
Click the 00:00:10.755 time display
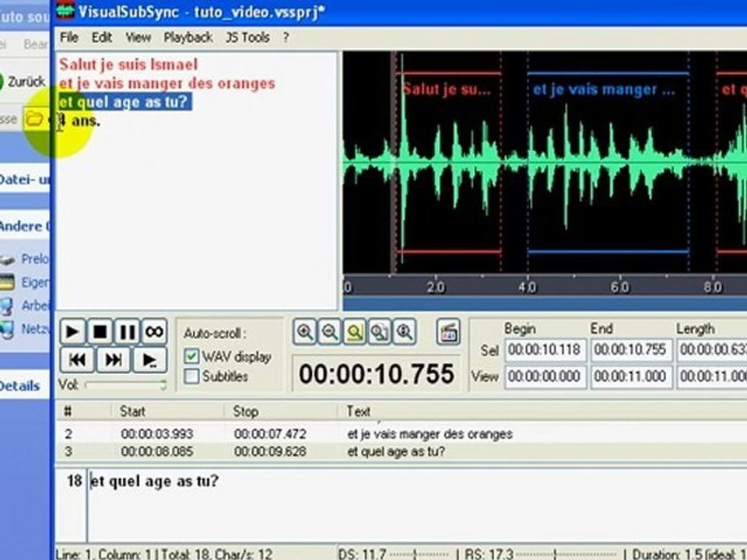(x=377, y=374)
